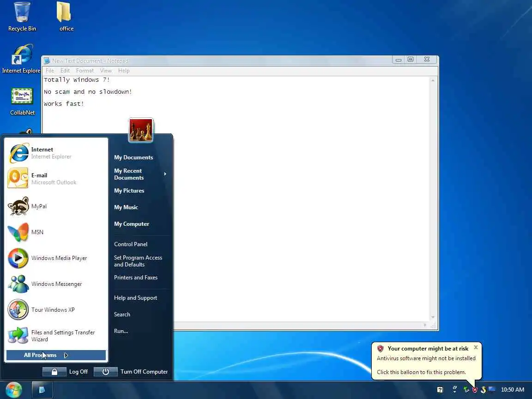Image resolution: width=532 pixels, height=399 pixels.
Task: Open the Recycle Bin desktop icon
Action: tap(22, 17)
